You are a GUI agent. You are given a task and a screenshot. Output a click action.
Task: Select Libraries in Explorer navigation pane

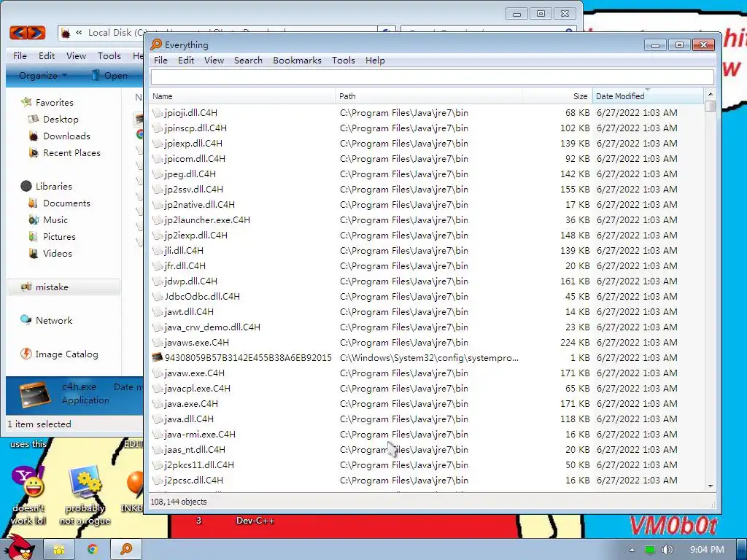pyautogui.click(x=53, y=186)
